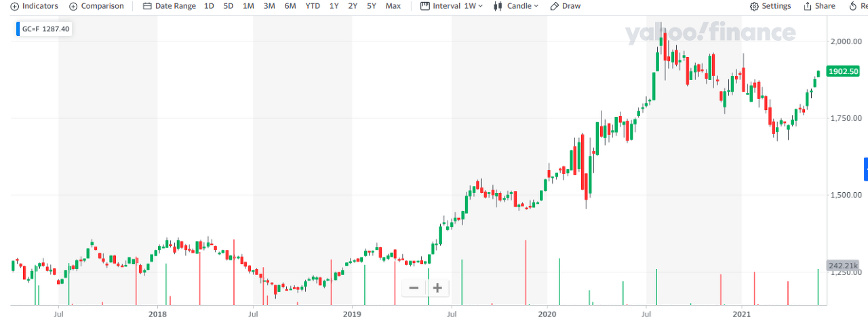Share the chart

click(819, 6)
